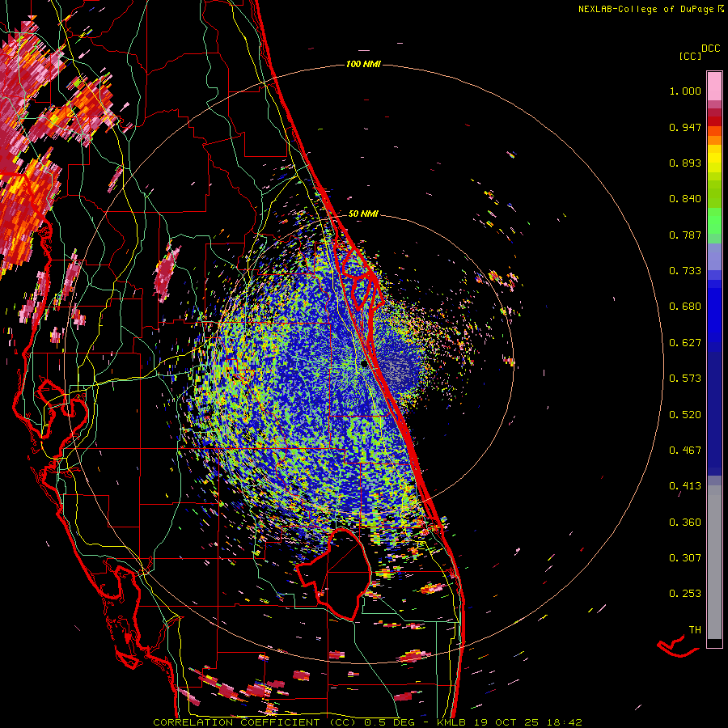
Task: Click the 0.733 color scale label
Action: pyautogui.click(x=685, y=271)
